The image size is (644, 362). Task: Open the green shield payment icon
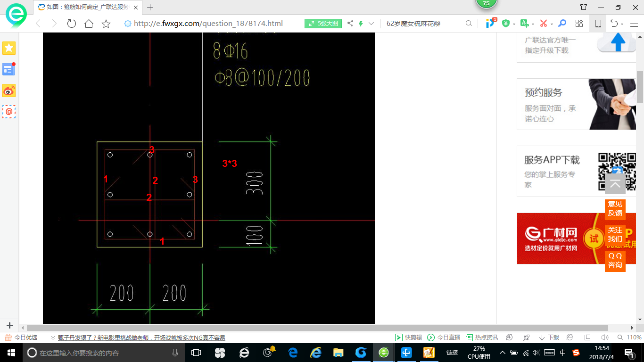pos(506,23)
